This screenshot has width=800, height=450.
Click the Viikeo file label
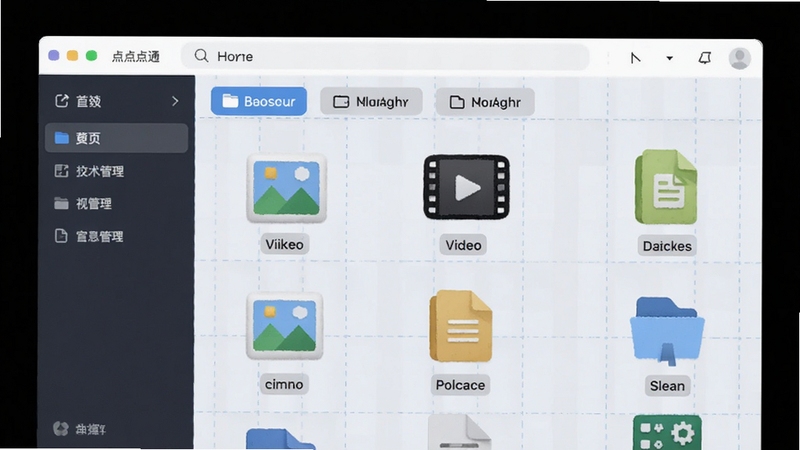coord(284,244)
